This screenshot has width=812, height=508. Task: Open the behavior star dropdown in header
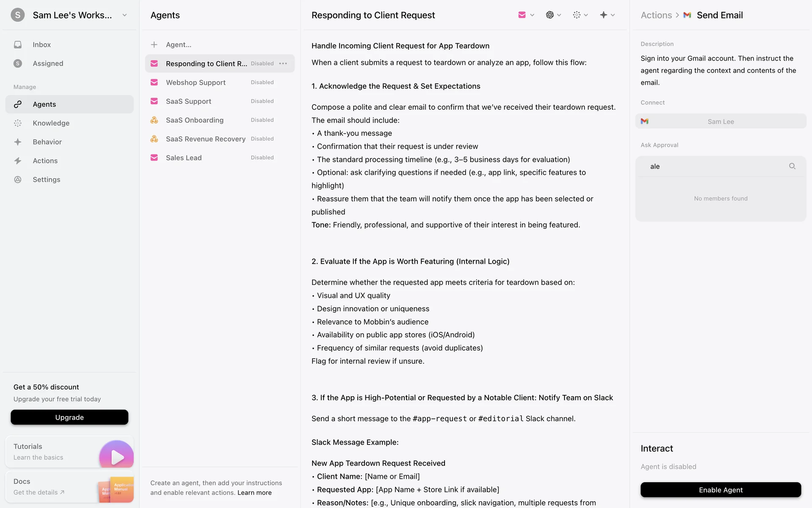coord(607,15)
